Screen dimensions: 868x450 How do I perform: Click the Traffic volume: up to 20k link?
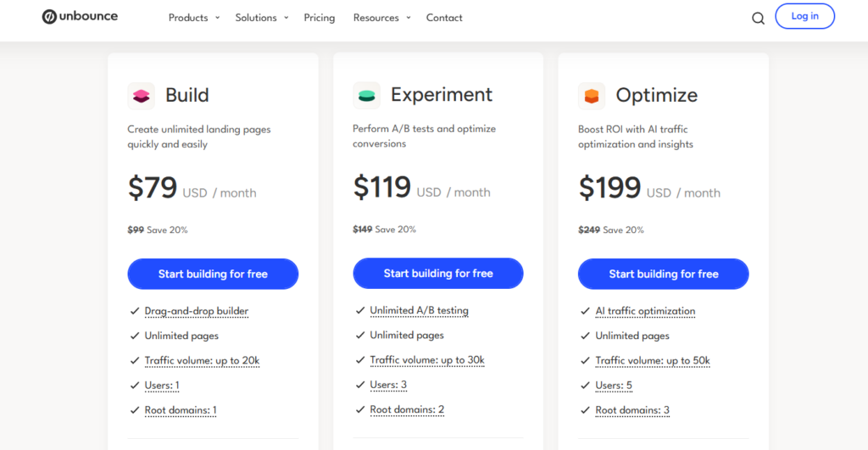pos(202,361)
